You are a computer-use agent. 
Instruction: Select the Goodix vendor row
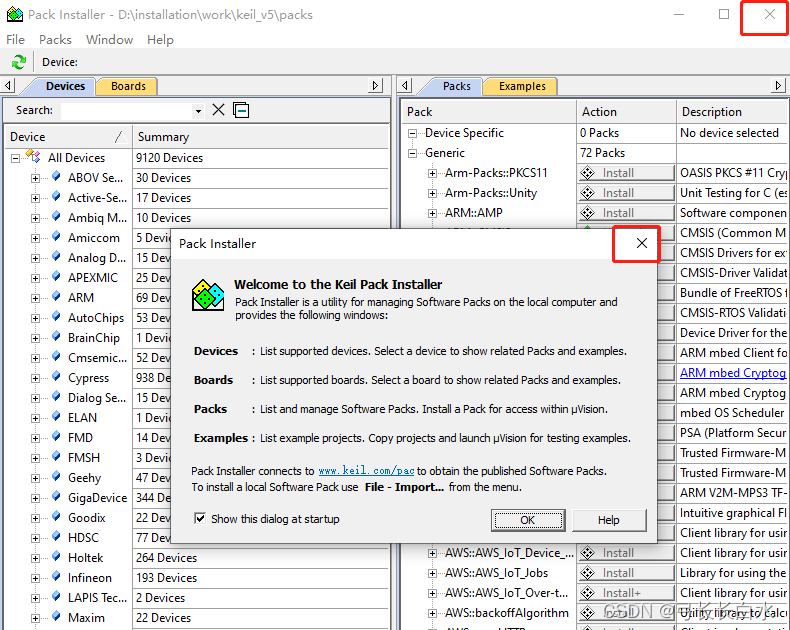coord(87,518)
